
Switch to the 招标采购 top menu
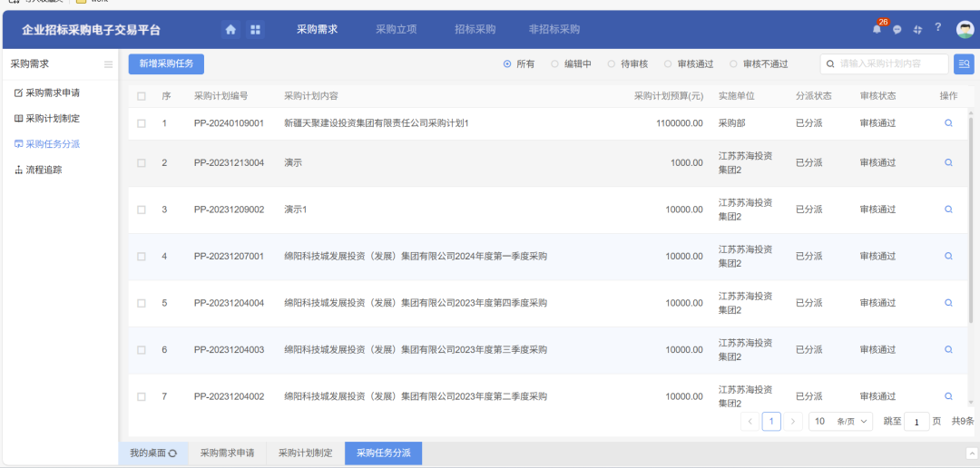(x=475, y=29)
